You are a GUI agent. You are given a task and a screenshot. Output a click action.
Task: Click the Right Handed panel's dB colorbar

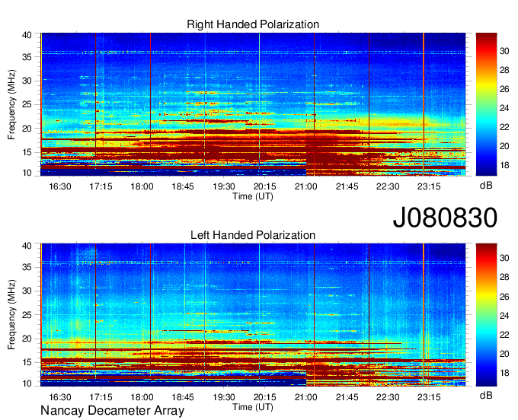click(x=486, y=104)
